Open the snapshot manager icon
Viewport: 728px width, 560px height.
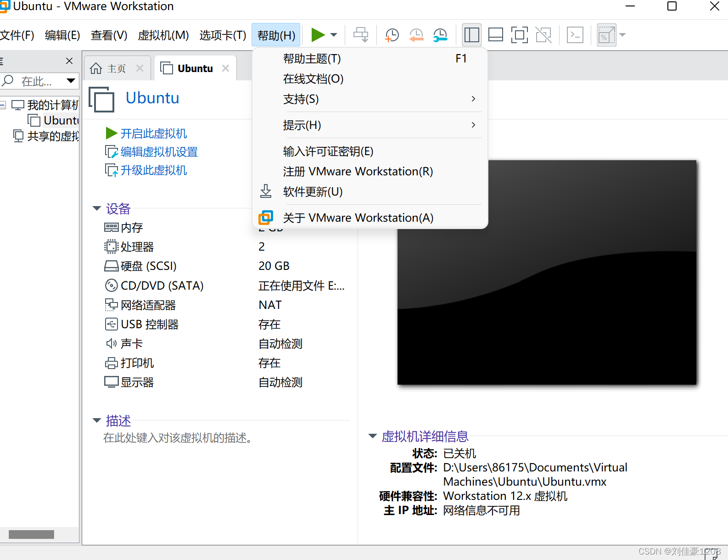[440, 35]
